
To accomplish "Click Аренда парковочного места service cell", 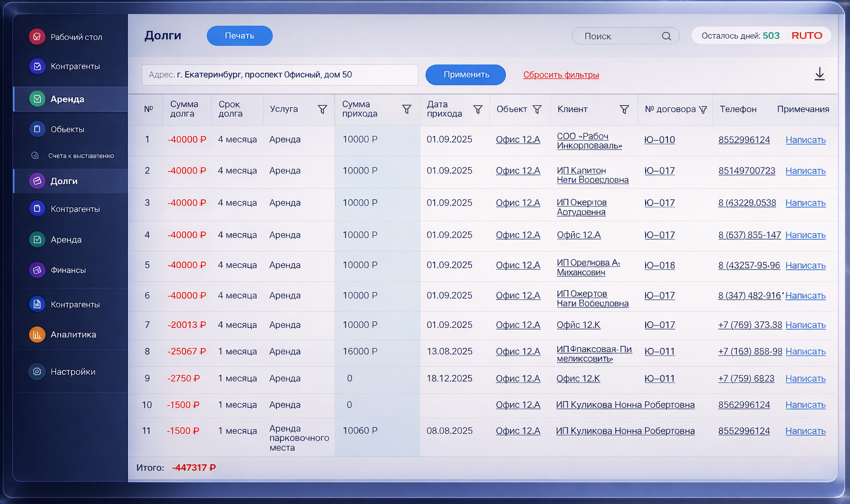I will (299, 438).
